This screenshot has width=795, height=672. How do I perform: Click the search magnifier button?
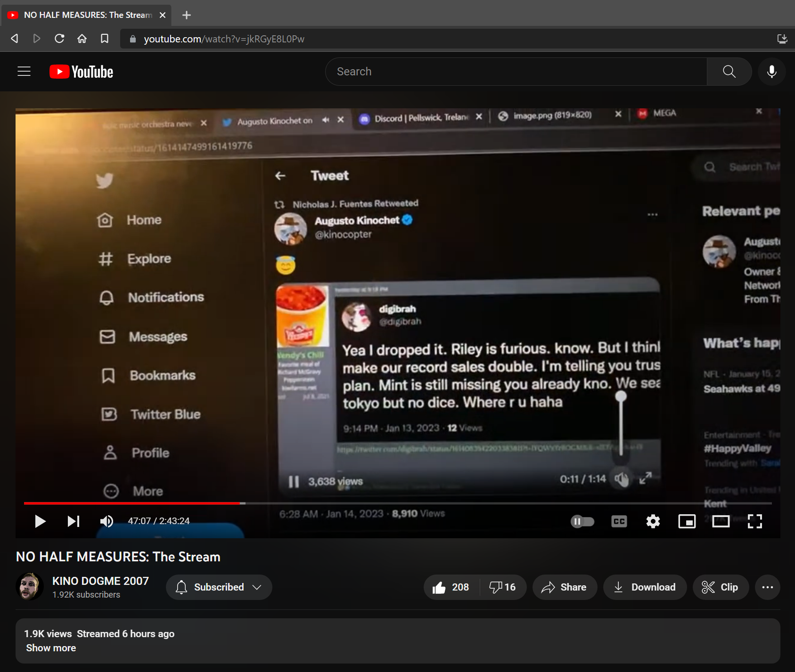pyautogui.click(x=729, y=72)
